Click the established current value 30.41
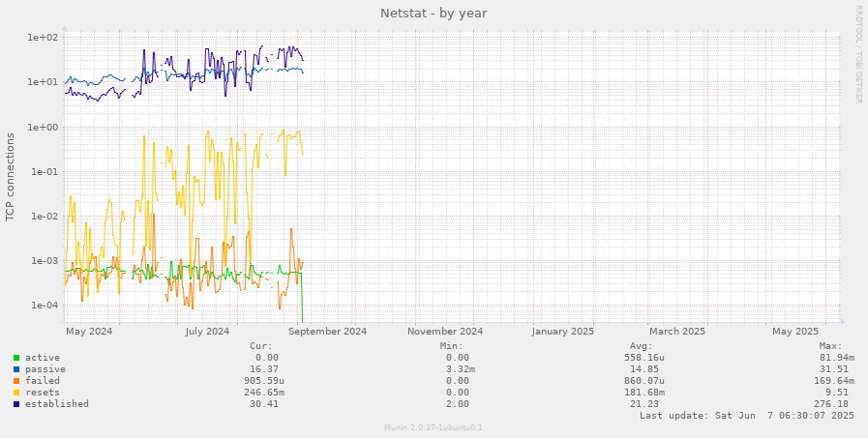The image size is (868, 438). click(x=264, y=404)
